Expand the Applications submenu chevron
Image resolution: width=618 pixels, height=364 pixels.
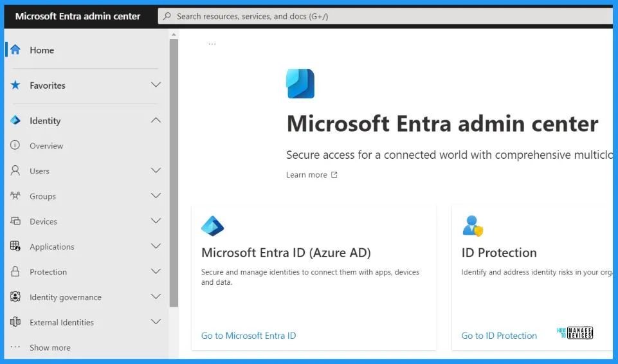tap(156, 246)
